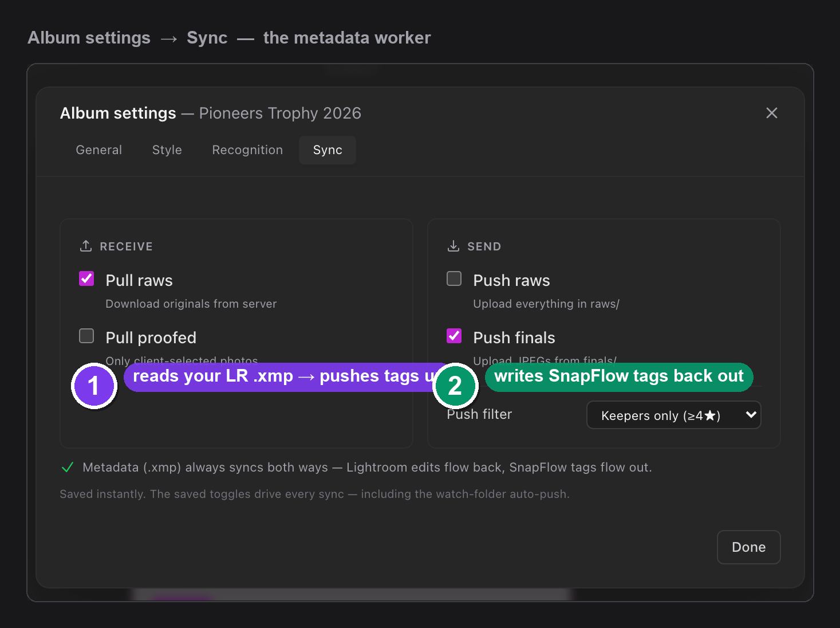Click the Done button
The image size is (840, 628).
748,547
